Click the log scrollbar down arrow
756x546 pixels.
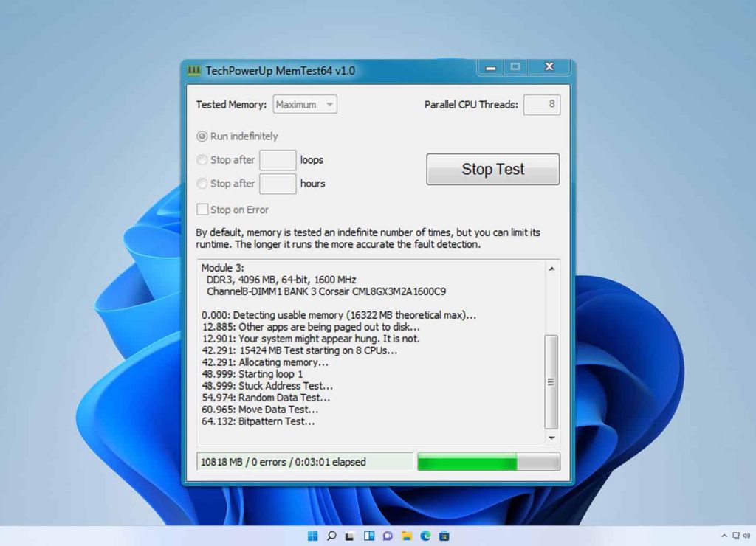pos(550,437)
